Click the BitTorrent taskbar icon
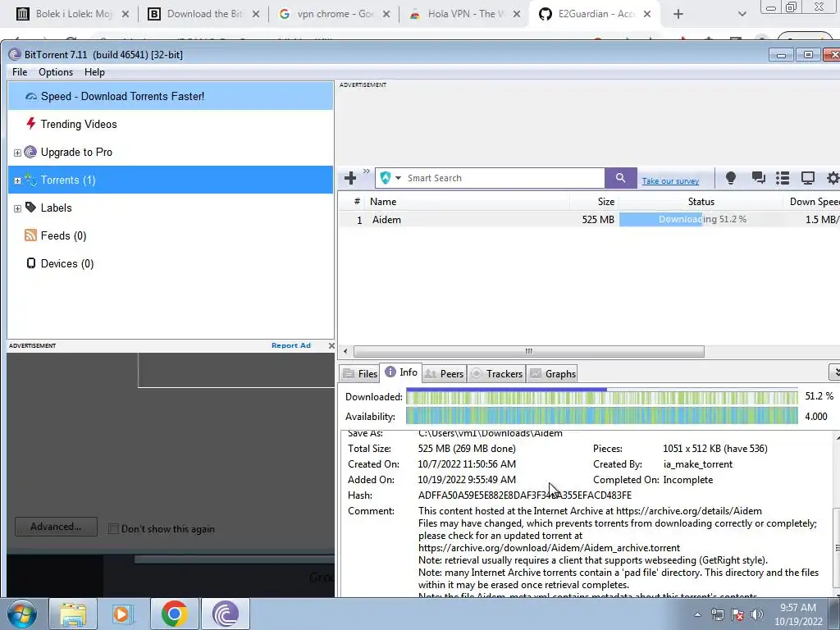The image size is (840, 630). click(x=225, y=614)
